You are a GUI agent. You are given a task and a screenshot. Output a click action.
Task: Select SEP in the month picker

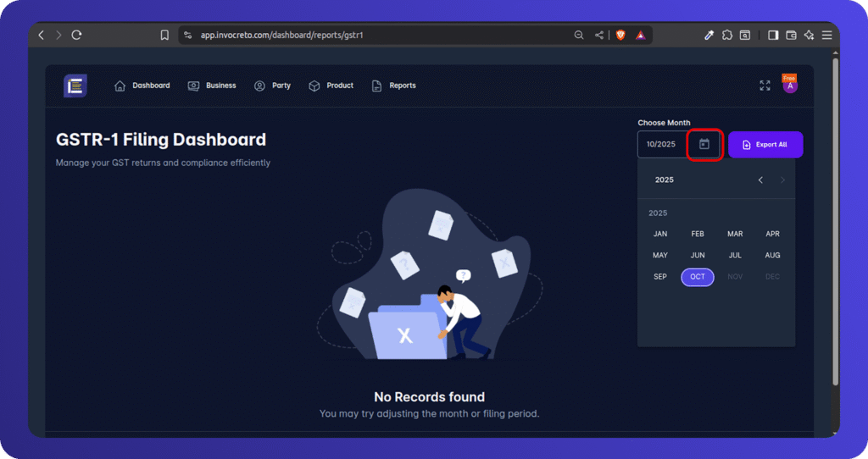(659, 277)
